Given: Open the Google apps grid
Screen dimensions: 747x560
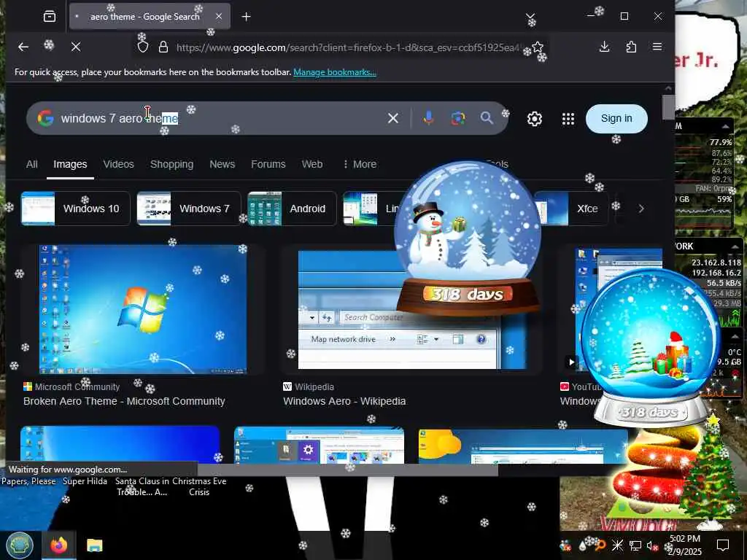Looking at the screenshot, I should (568, 119).
